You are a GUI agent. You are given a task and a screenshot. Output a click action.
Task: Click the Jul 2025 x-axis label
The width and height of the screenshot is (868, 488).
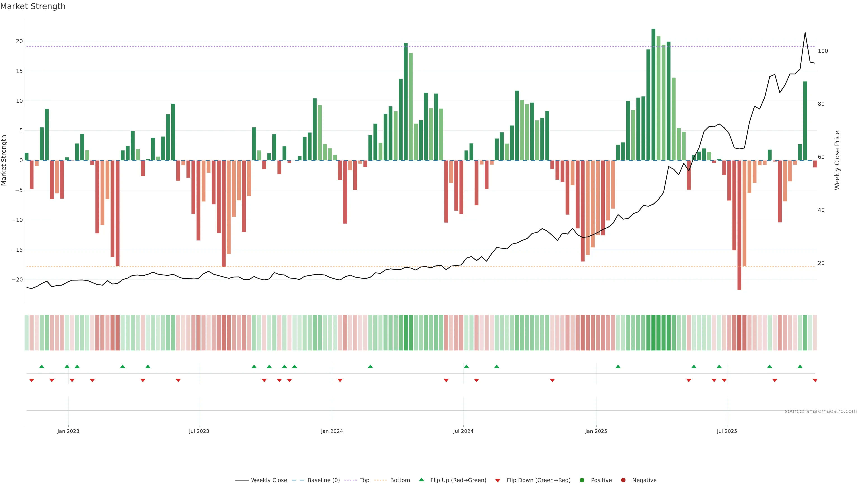click(x=727, y=431)
